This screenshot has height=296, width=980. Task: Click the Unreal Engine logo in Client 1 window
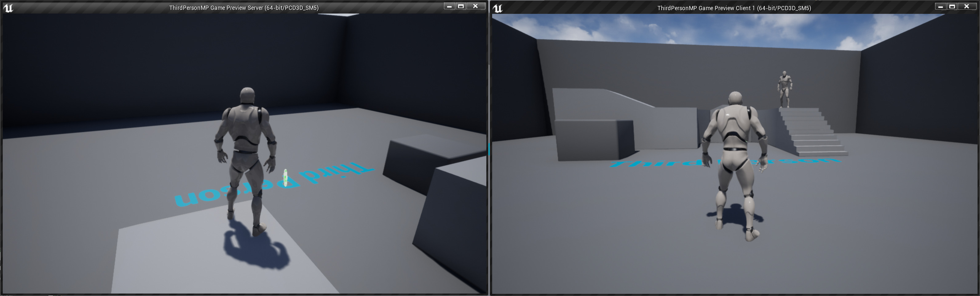point(498,8)
